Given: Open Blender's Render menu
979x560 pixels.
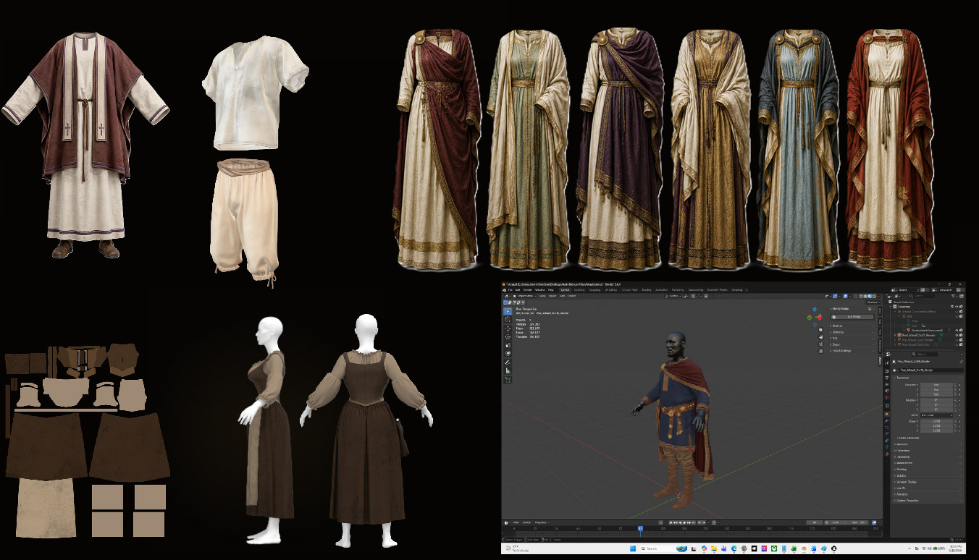Looking at the screenshot, I should point(528,290).
